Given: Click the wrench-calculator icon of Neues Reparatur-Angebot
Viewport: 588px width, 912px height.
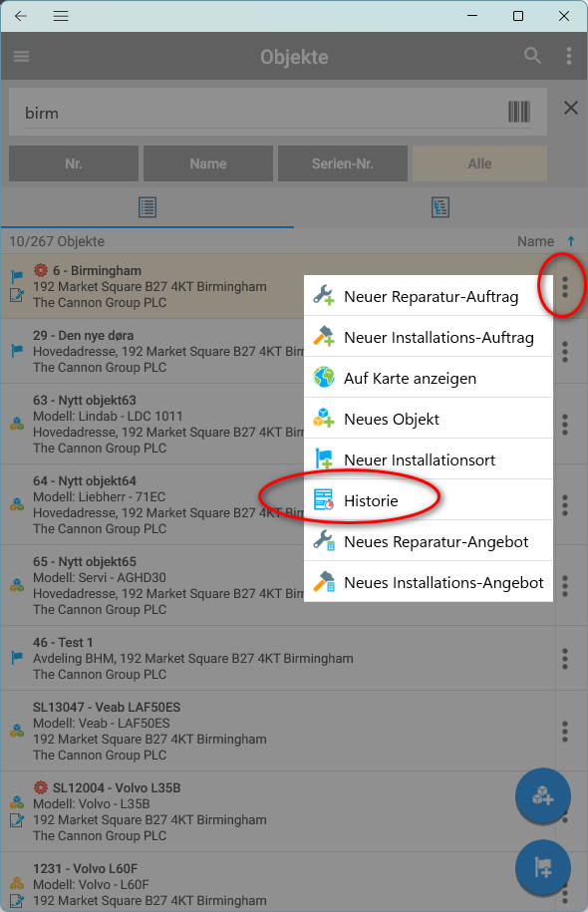Looking at the screenshot, I should [324, 540].
